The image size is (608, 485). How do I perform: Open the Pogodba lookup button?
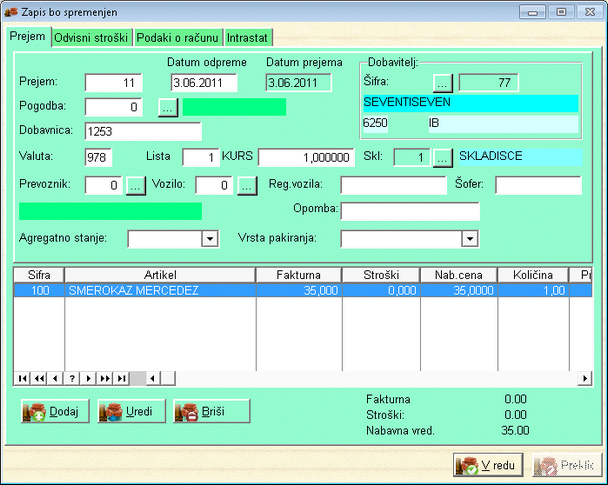(168, 107)
